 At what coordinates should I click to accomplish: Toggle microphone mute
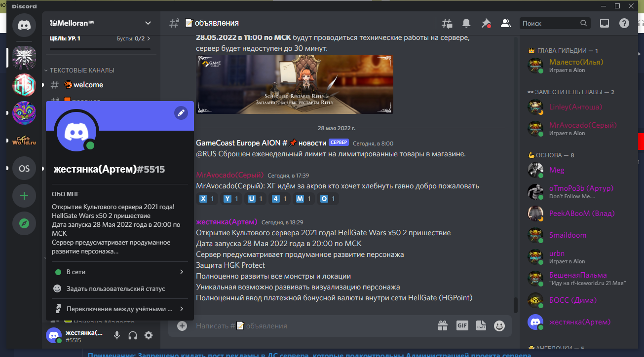coord(117,335)
